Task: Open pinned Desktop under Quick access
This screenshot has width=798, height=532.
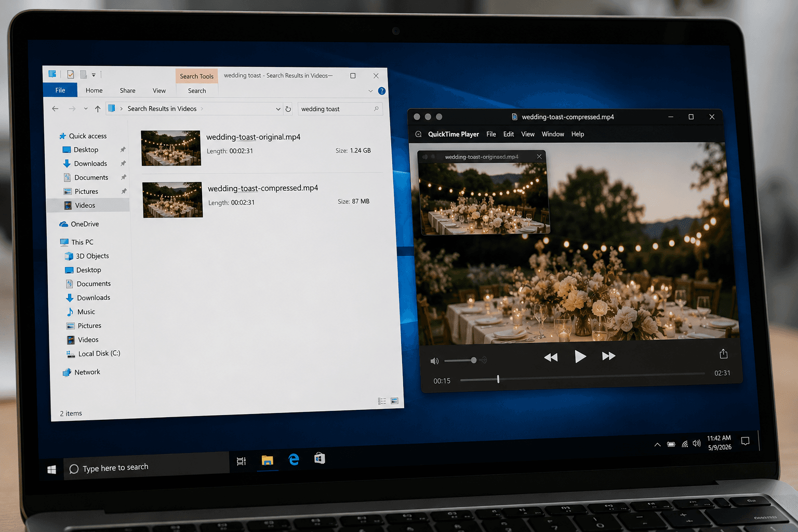Action: (86, 150)
